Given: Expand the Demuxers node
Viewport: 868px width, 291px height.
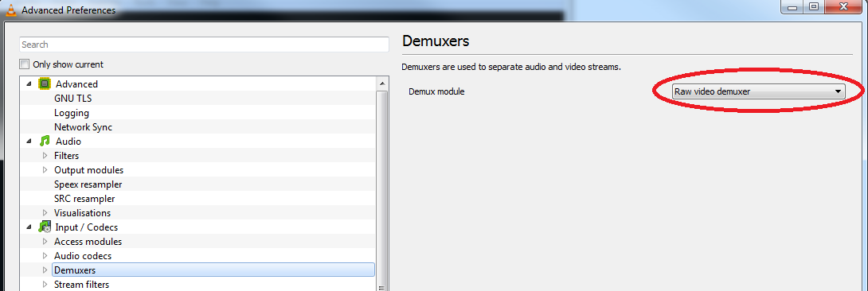Looking at the screenshot, I should [45, 270].
